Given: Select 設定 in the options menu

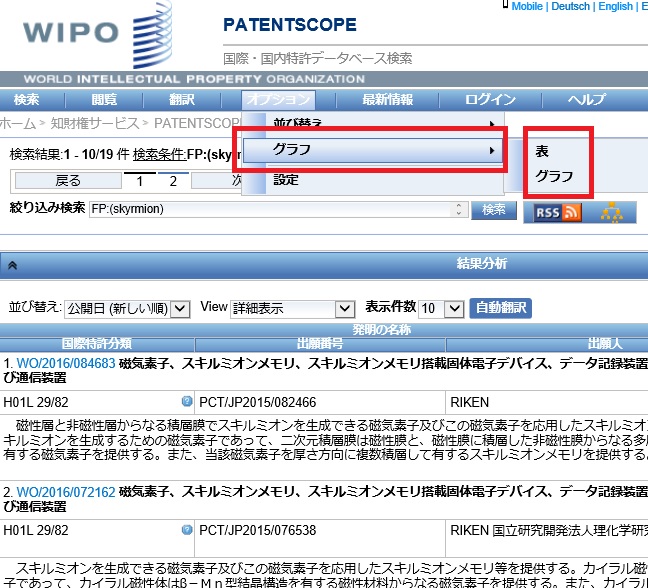Looking at the screenshot, I should 286,180.
